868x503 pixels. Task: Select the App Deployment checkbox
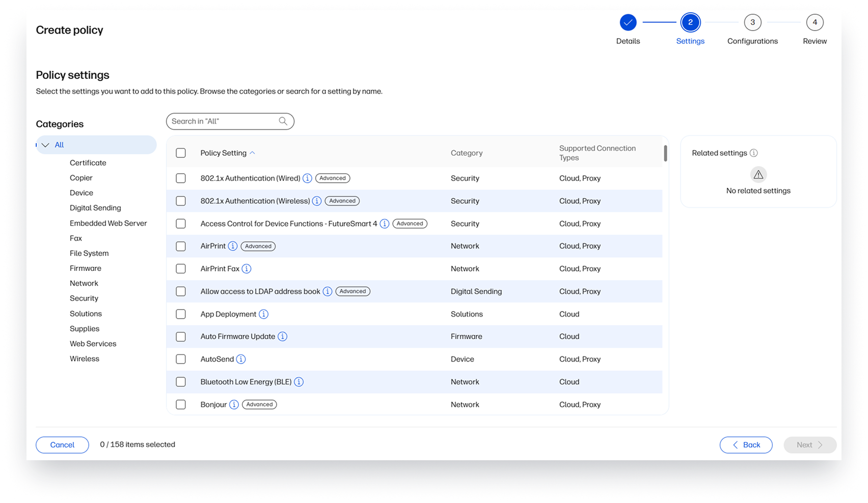click(181, 314)
